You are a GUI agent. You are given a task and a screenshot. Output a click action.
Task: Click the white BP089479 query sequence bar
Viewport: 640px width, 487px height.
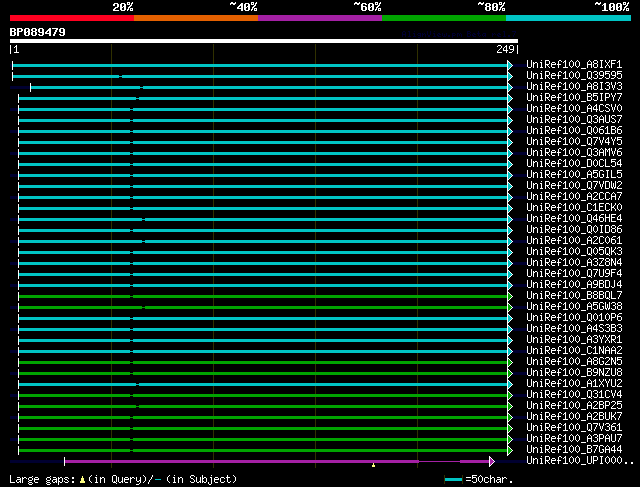click(263, 41)
